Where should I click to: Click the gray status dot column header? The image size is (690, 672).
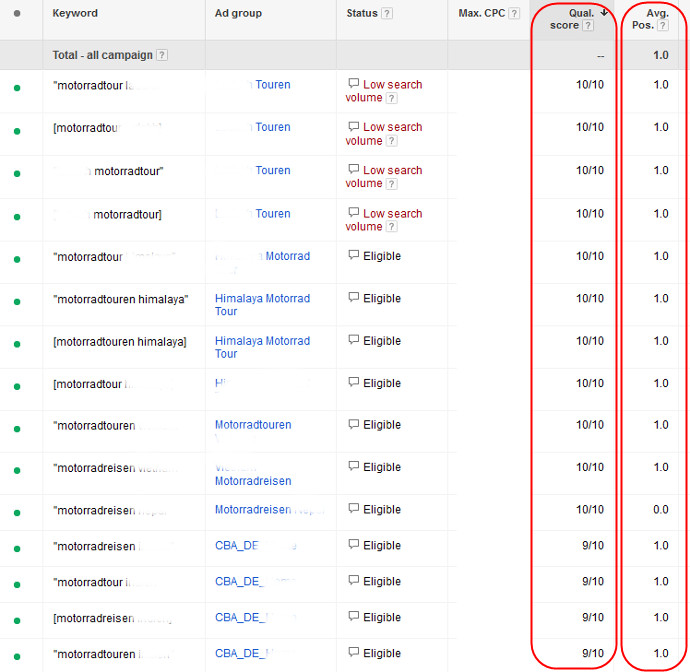[17, 14]
